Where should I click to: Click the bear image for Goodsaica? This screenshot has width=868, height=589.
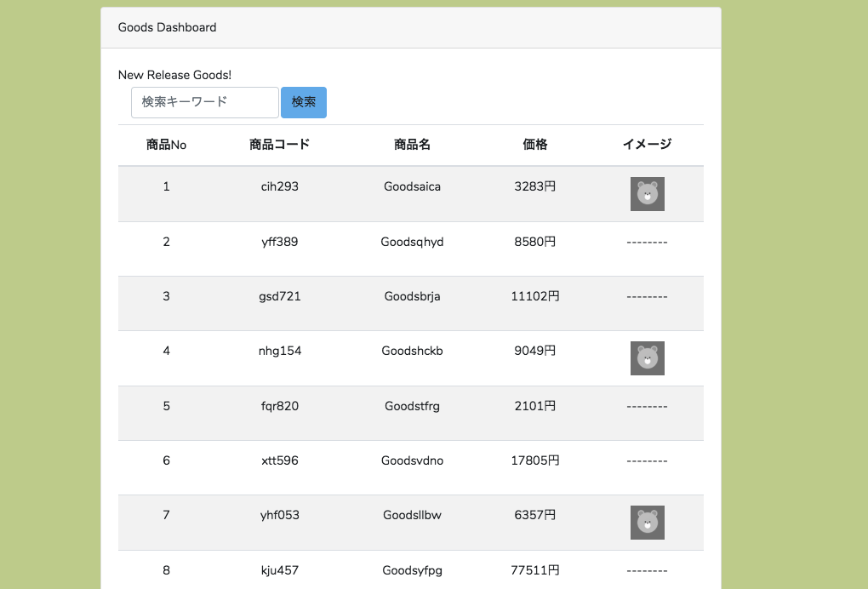coord(647,194)
